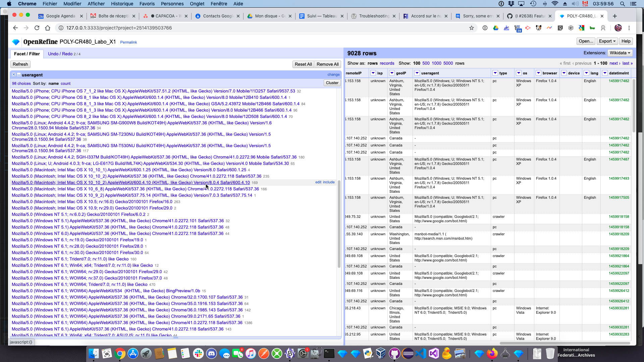This screenshot has width=644, height=362.
Task: Navigate back in browser history
Action: 15,28
